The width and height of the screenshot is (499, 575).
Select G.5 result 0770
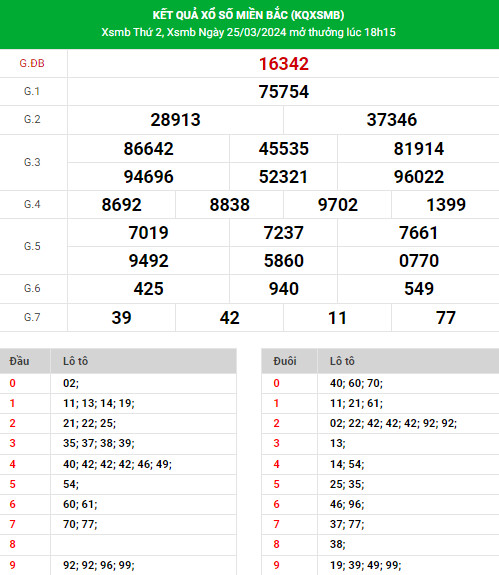419,261
